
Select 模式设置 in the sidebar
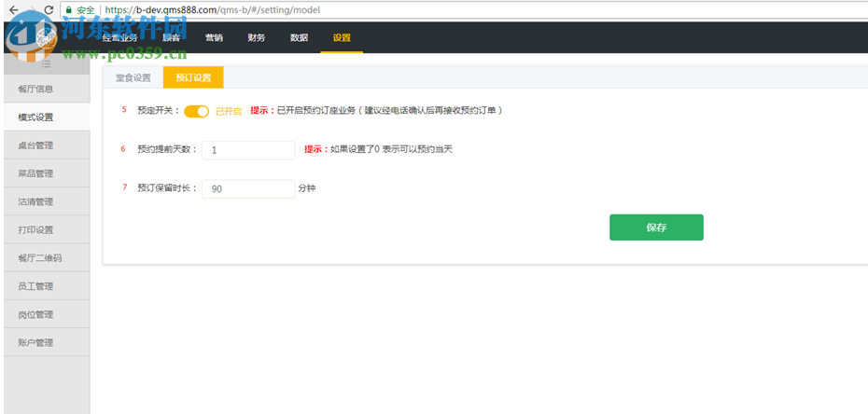click(47, 117)
